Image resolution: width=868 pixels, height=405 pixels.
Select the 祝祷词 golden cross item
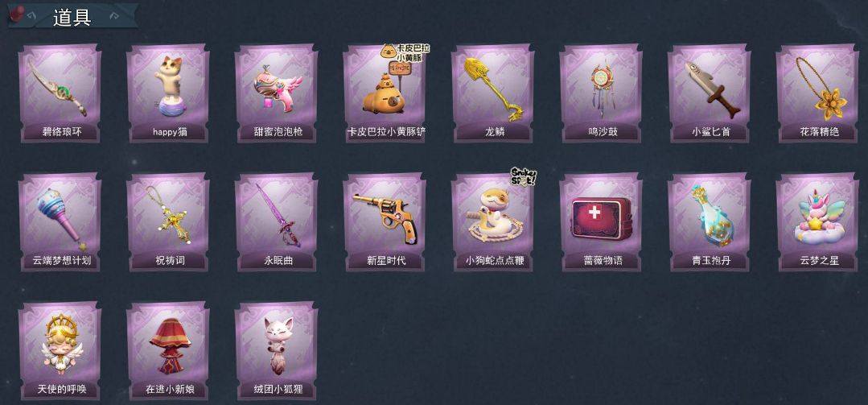[x=168, y=222]
